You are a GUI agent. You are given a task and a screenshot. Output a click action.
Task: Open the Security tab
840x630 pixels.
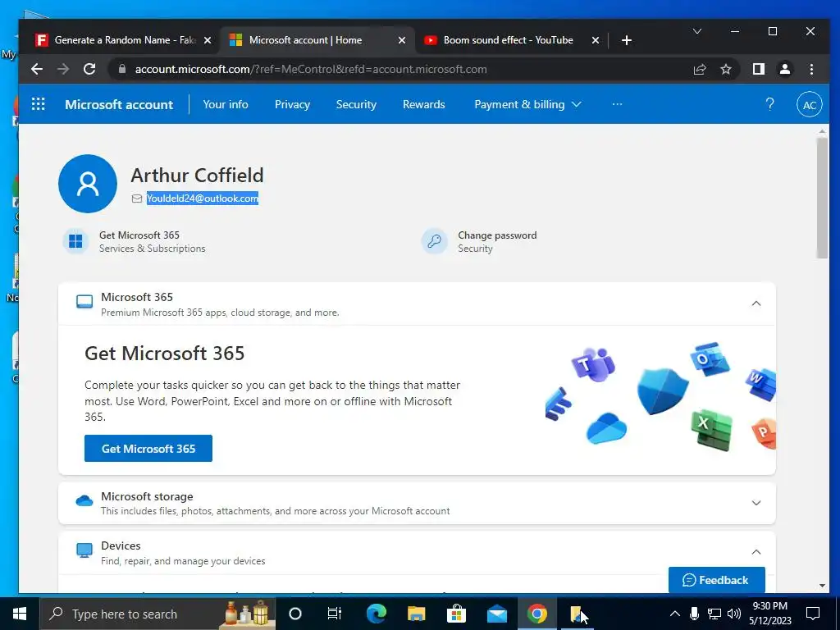point(356,104)
